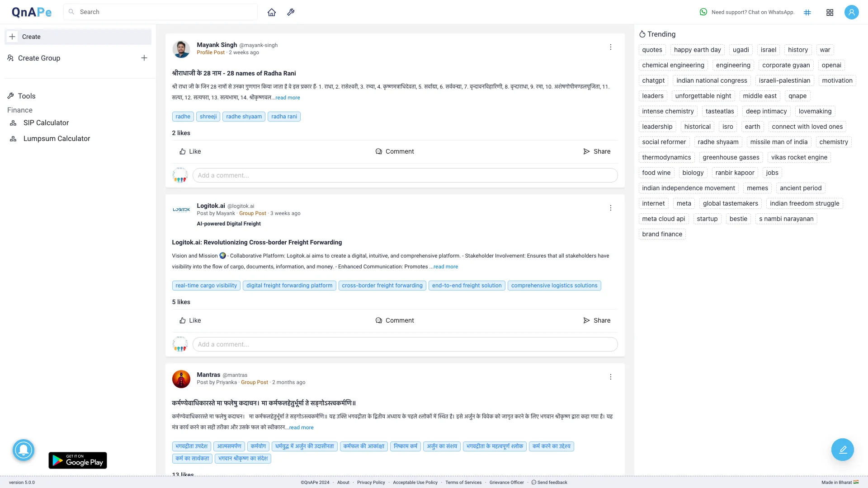Click the WhatsApp support icon
This screenshot has height=488, width=868.
point(704,12)
